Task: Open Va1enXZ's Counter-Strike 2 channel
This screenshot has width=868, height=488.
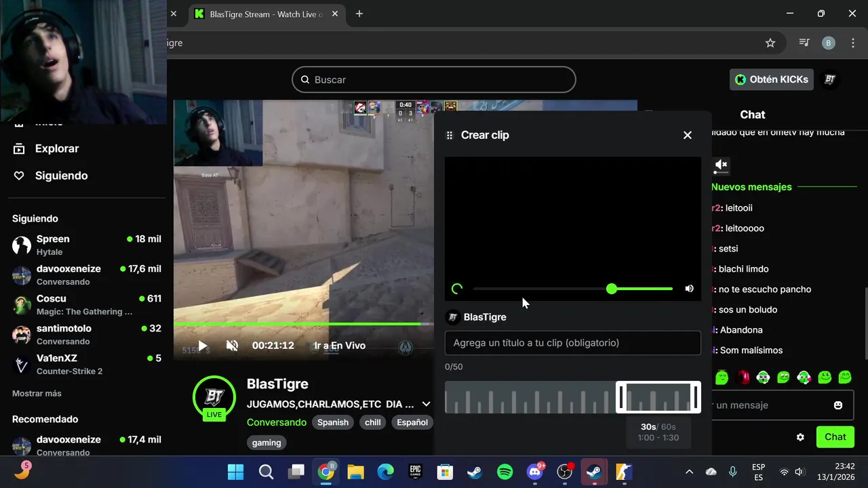Action: [87, 364]
